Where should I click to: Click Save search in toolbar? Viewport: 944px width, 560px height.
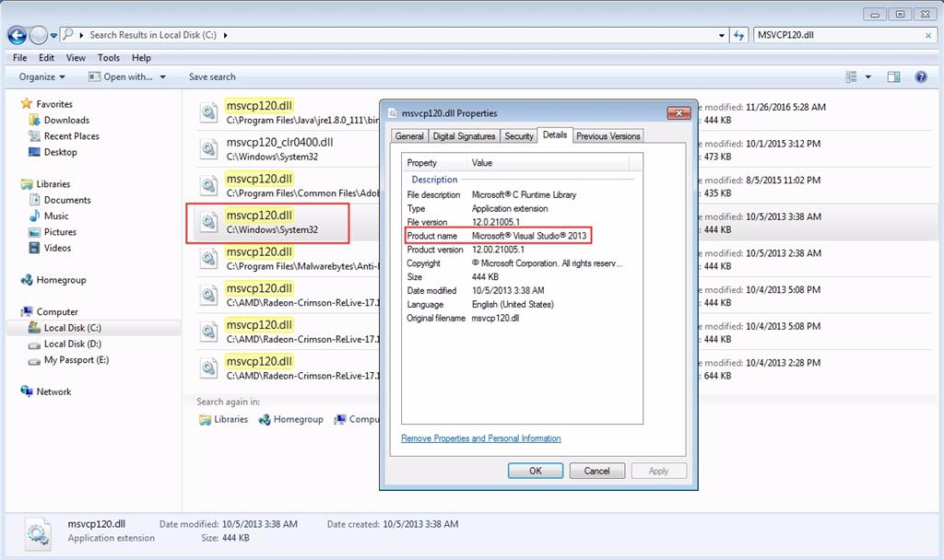[x=212, y=77]
